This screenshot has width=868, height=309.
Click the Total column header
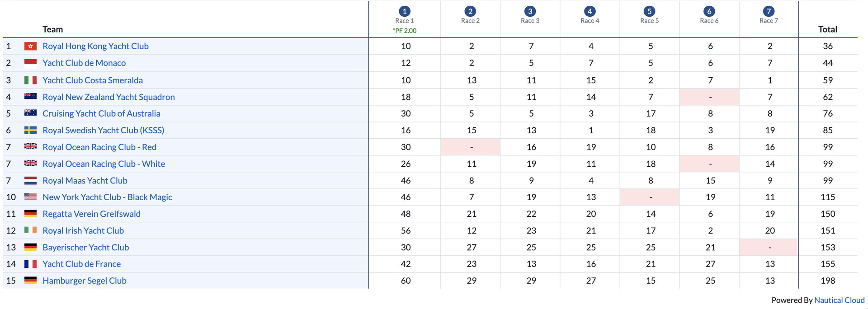pos(828,29)
